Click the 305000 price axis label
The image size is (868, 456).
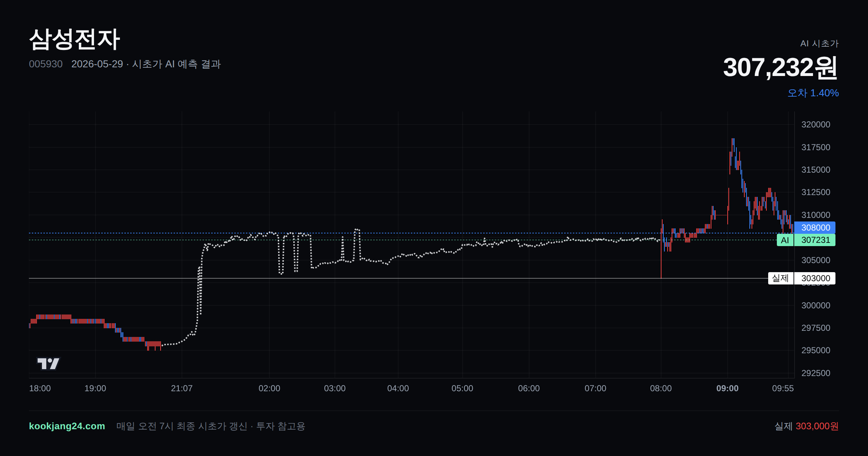coord(816,260)
